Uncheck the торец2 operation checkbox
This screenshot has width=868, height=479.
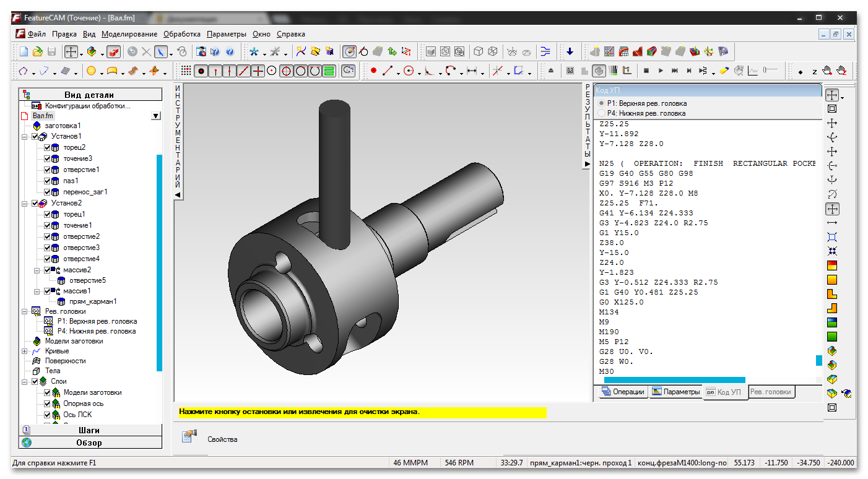point(47,147)
